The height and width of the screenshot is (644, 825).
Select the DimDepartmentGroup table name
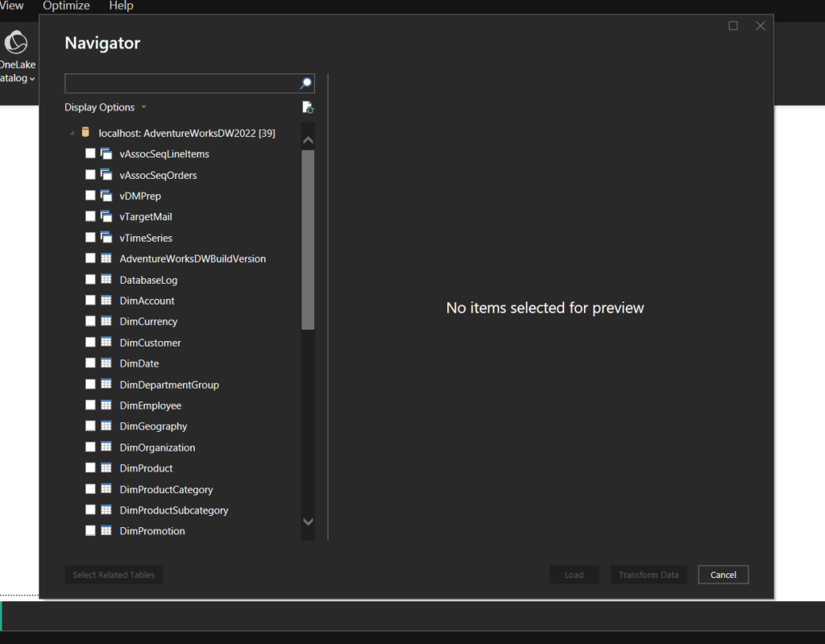(169, 385)
